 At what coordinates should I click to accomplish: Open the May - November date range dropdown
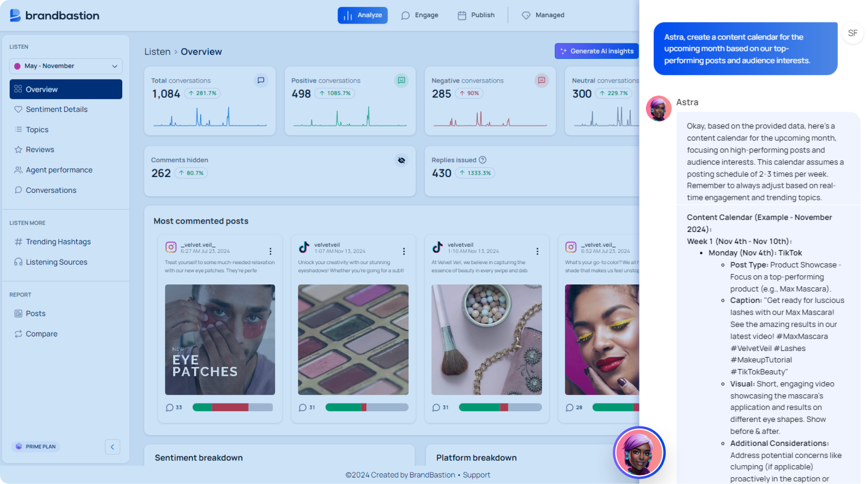click(x=66, y=66)
